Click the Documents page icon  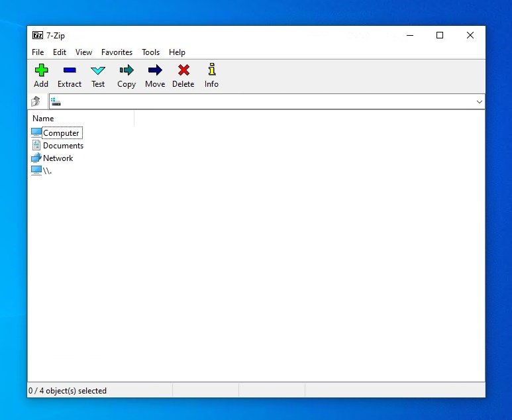pos(36,145)
